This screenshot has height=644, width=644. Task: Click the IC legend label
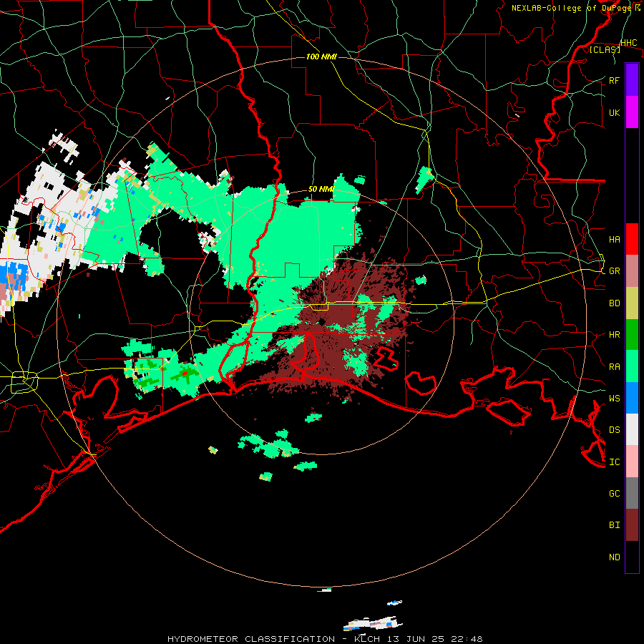614,462
